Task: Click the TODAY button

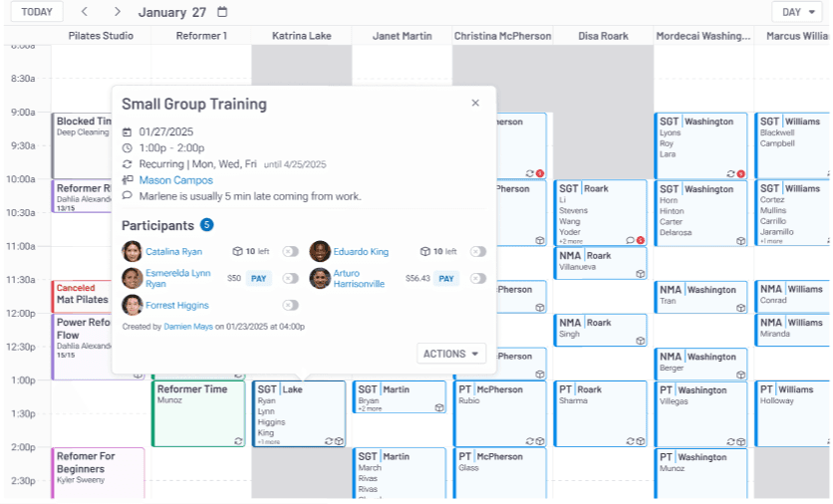Action: pos(37,12)
